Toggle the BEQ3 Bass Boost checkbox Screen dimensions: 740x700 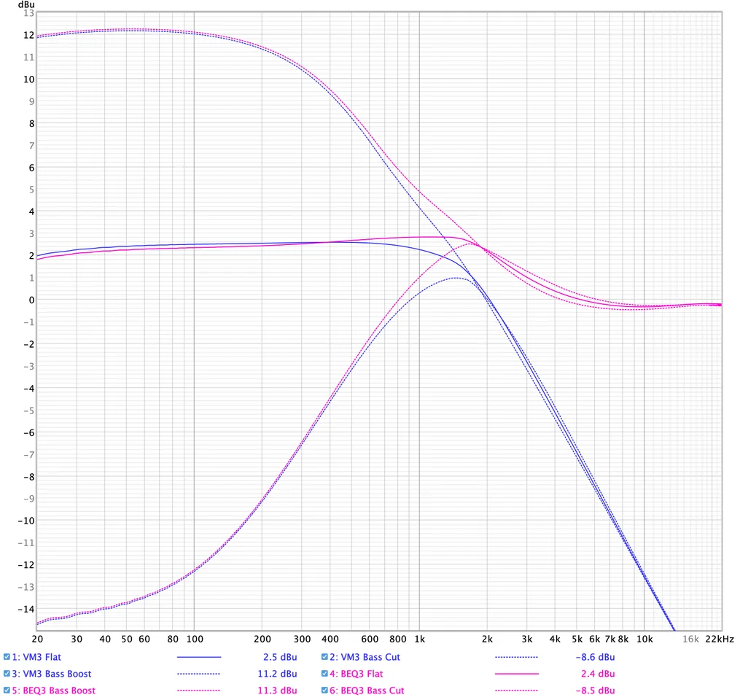[7, 691]
